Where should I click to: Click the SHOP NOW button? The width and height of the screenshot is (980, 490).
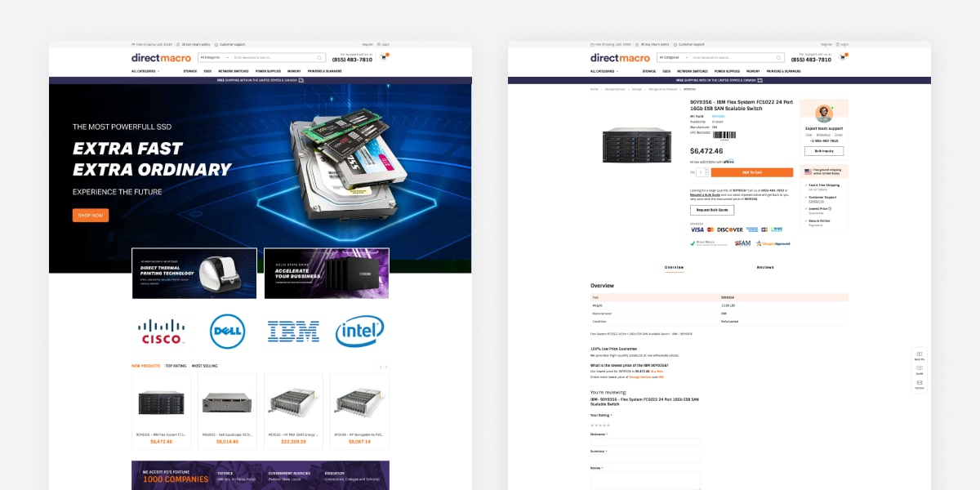[91, 216]
